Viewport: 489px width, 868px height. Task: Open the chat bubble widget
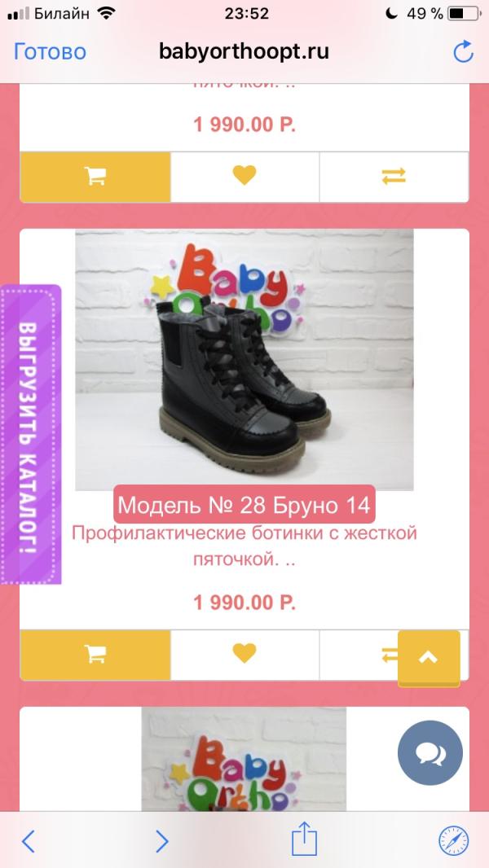point(430,753)
